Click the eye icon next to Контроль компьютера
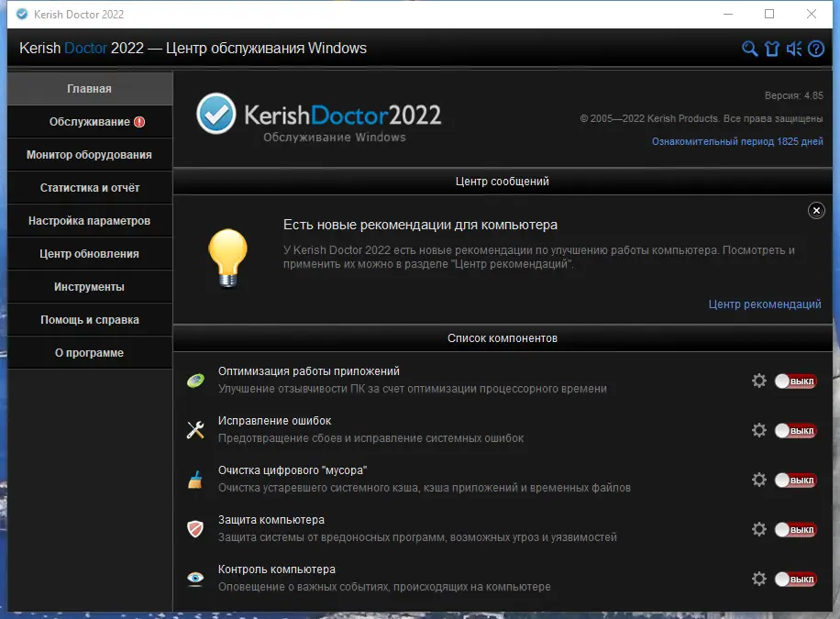 pos(195,579)
